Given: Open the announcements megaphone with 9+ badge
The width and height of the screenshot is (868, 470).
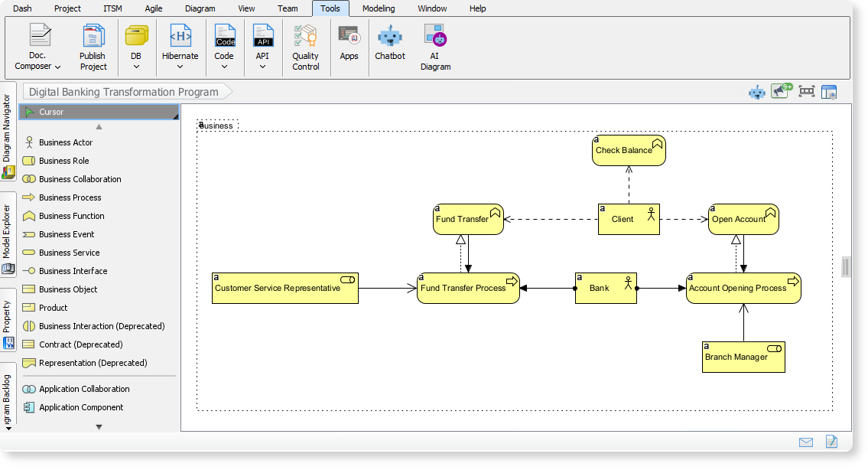Looking at the screenshot, I should 781,91.
